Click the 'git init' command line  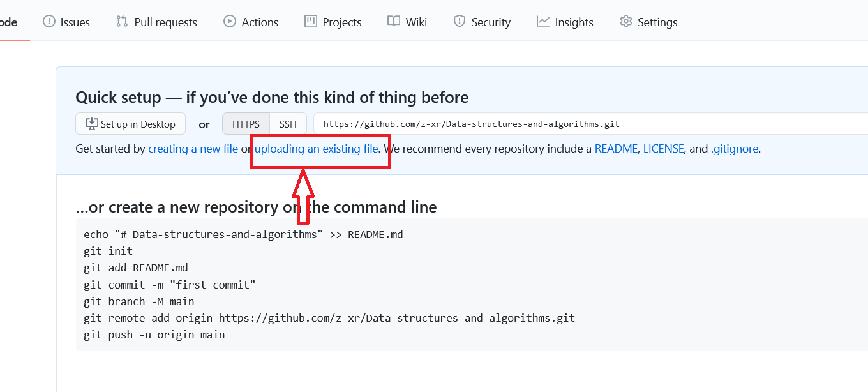coord(108,251)
